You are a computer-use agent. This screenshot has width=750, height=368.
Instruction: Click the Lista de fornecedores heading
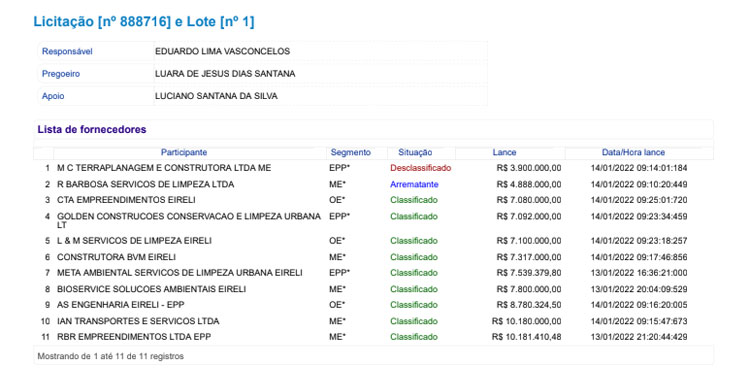[x=92, y=130]
